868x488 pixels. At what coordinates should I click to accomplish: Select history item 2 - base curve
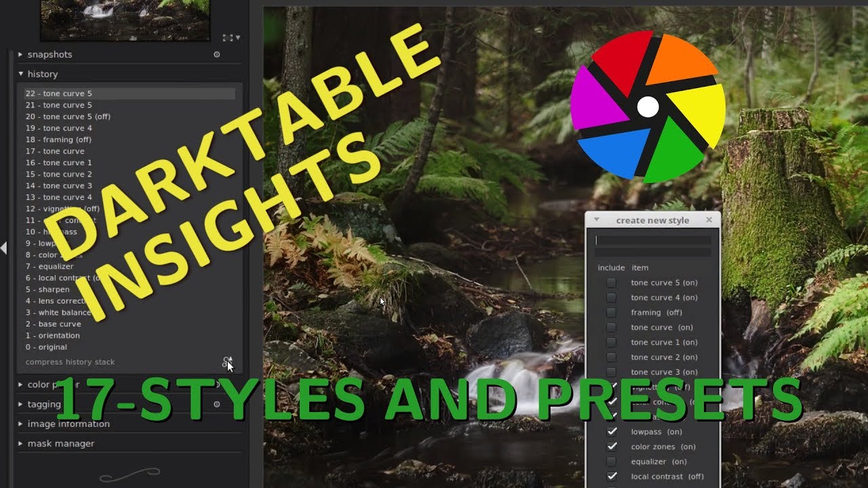pyautogui.click(x=130, y=324)
